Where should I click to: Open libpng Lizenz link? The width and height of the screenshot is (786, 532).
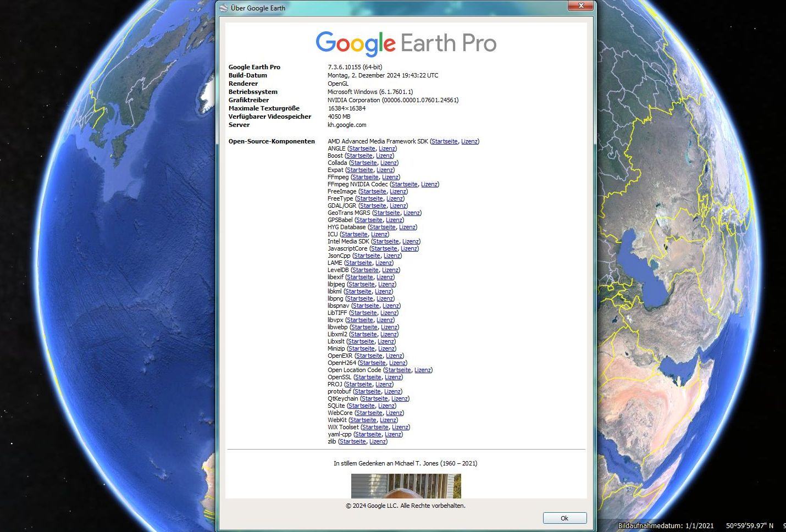point(385,298)
